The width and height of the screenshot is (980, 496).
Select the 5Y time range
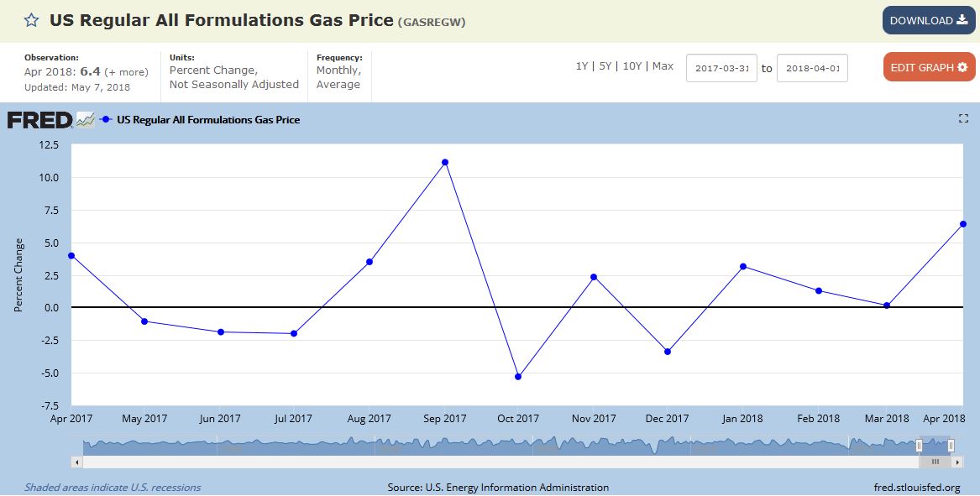pos(607,66)
